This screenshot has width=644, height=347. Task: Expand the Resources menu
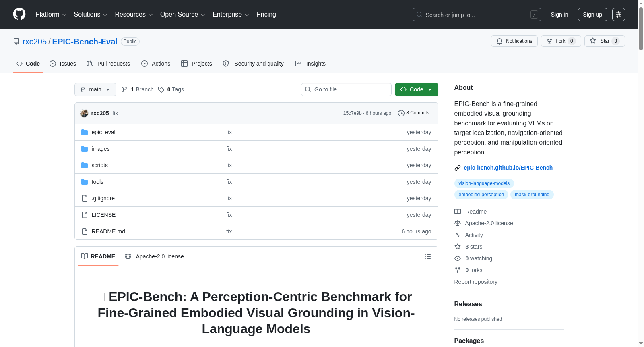134,15
